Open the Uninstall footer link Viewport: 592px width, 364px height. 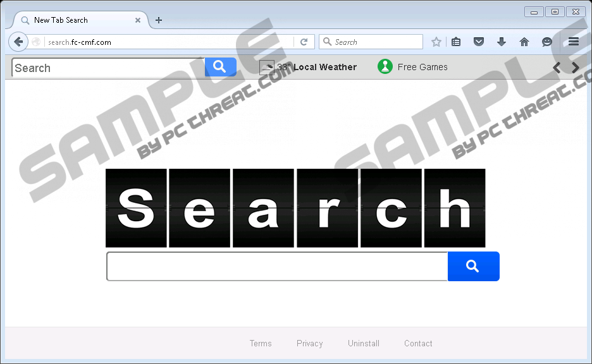coord(364,343)
